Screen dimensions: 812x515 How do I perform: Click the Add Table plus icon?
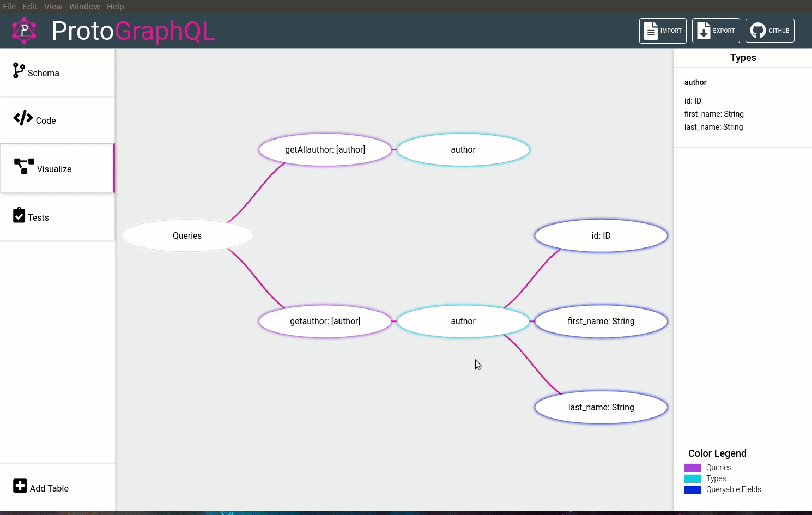20,486
